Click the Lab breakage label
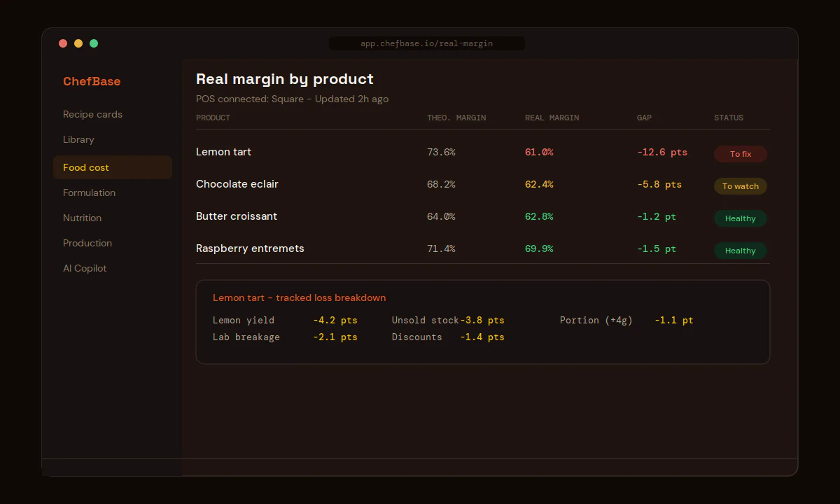840x504 pixels. click(x=246, y=337)
